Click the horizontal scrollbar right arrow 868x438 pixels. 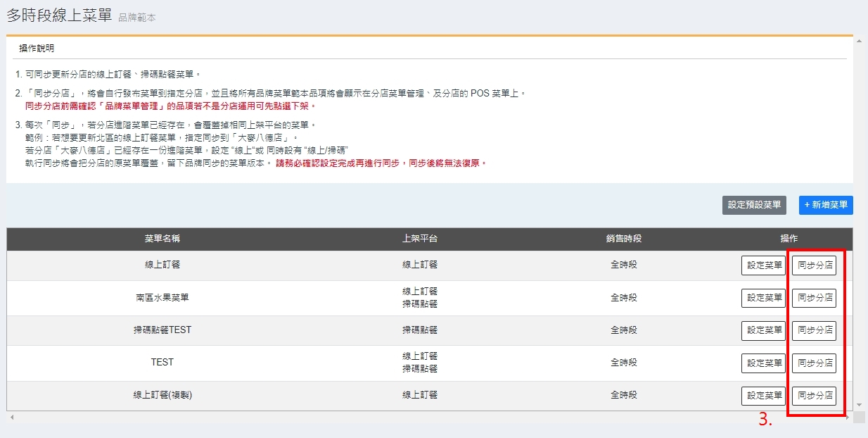point(848,418)
